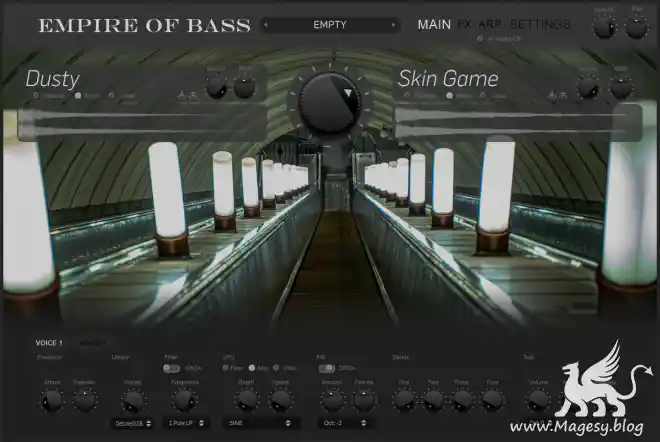The image size is (660, 442).
Task: Click the Attack knob
Action: coord(52,400)
